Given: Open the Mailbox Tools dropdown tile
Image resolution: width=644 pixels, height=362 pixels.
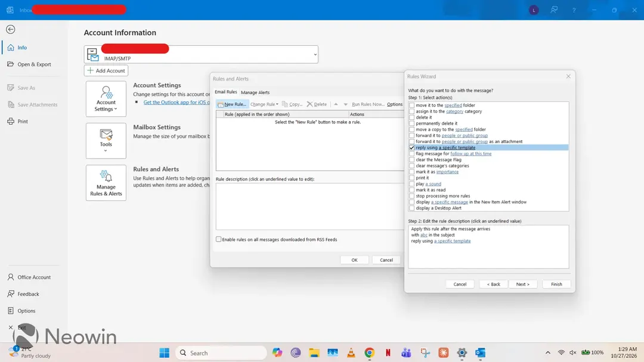Looking at the screenshot, I should pyautogui.click(x=106, y=141).
